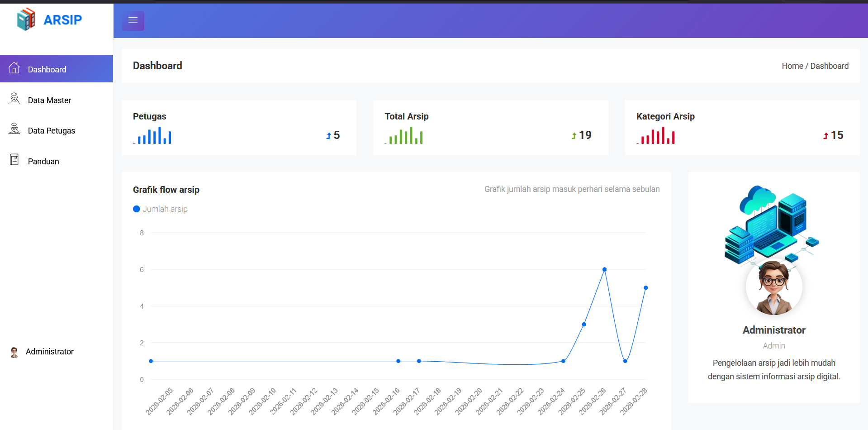Toggle the hamburger sidebar menu button

click(133, 20)
